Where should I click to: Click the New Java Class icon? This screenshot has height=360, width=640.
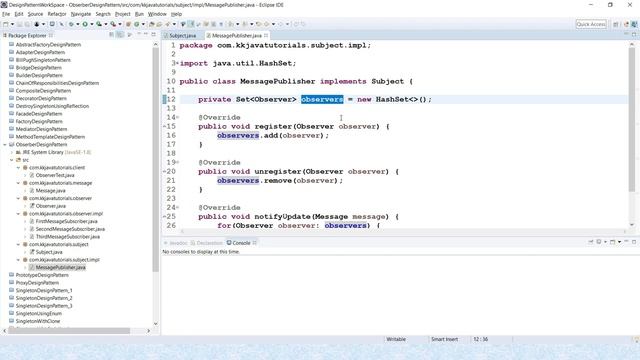click(x=137, y=24)
